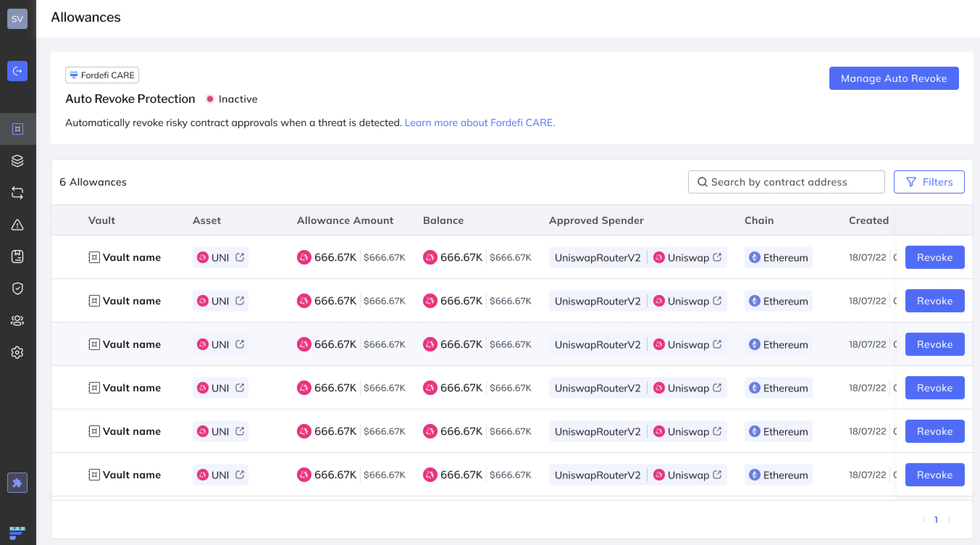Screen dimensions: 980x545
Task: Click Vault name in first row
Action: pyautogui.click(x=131, y=257)
